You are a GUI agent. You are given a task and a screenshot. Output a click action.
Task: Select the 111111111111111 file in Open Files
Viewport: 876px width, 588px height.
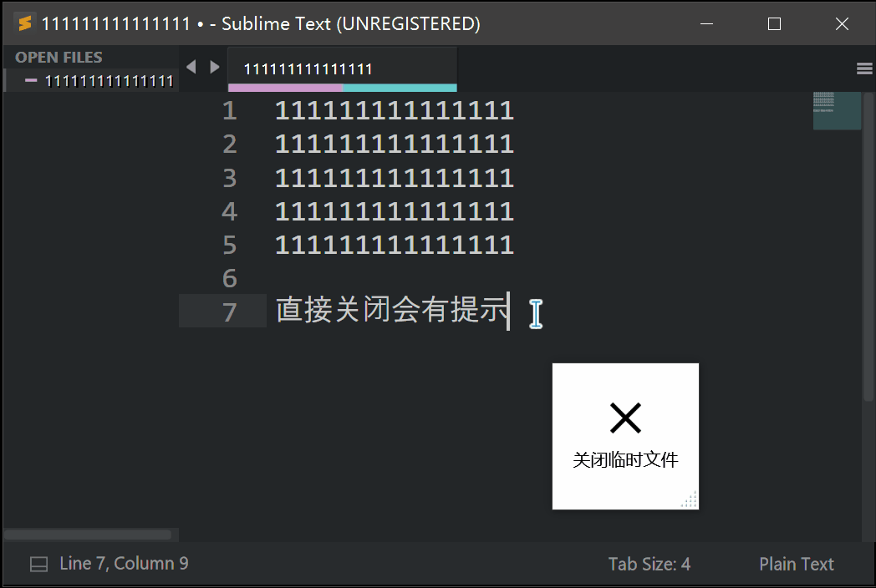109,81
